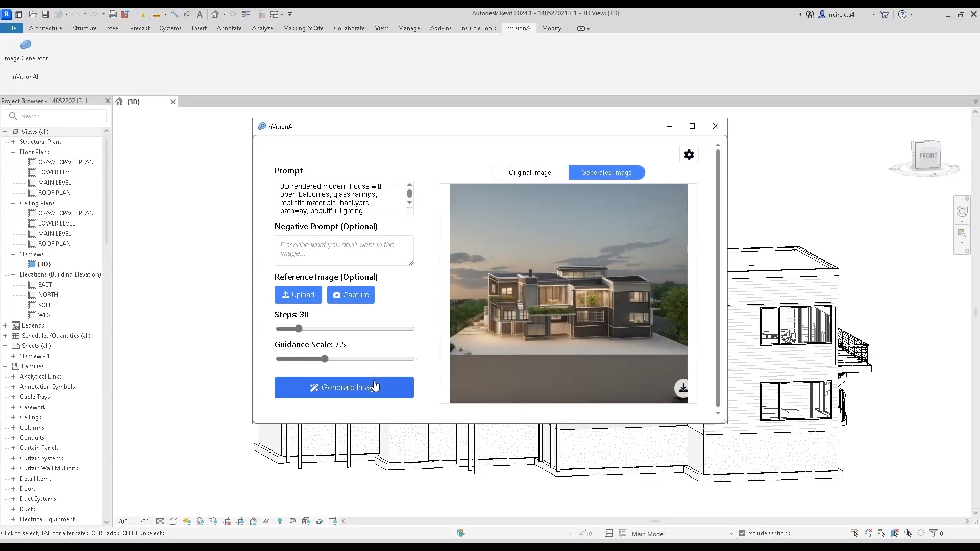Open the Architecture ribbon tab
The height and width of the screenshot is (551, 980).
tap(45, 28)
